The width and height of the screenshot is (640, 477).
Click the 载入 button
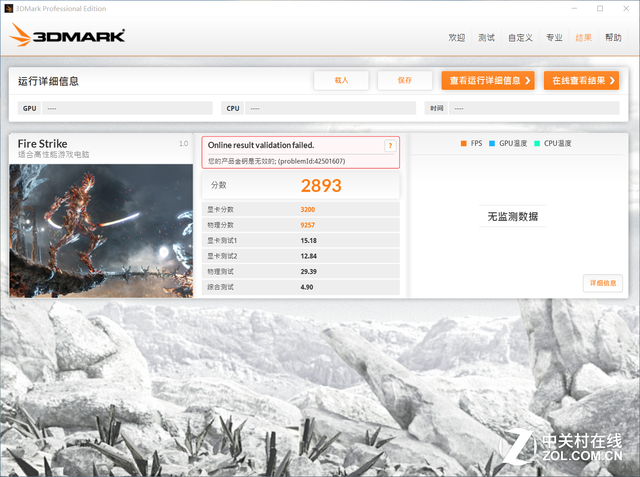(341, 80)
